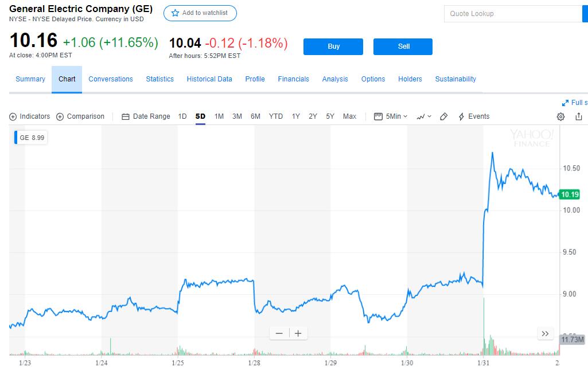This screenshot has height=374, width=588.
Task: Select the Max range
Action: point(349,116)
